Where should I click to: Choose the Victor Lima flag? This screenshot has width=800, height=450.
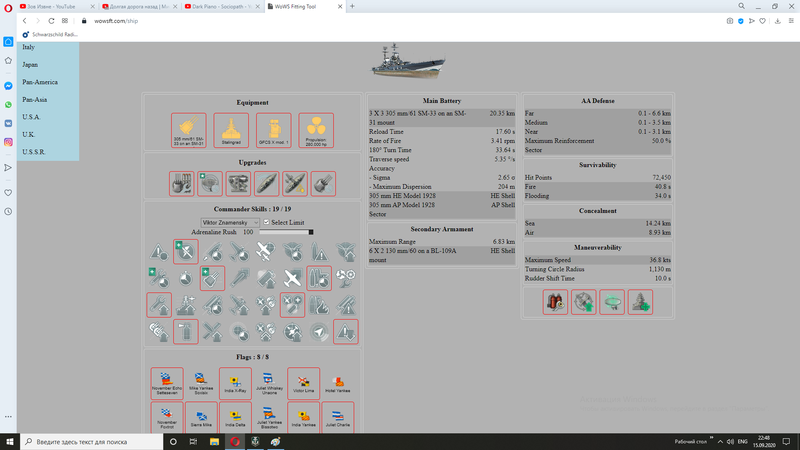[x=304, y=382]
